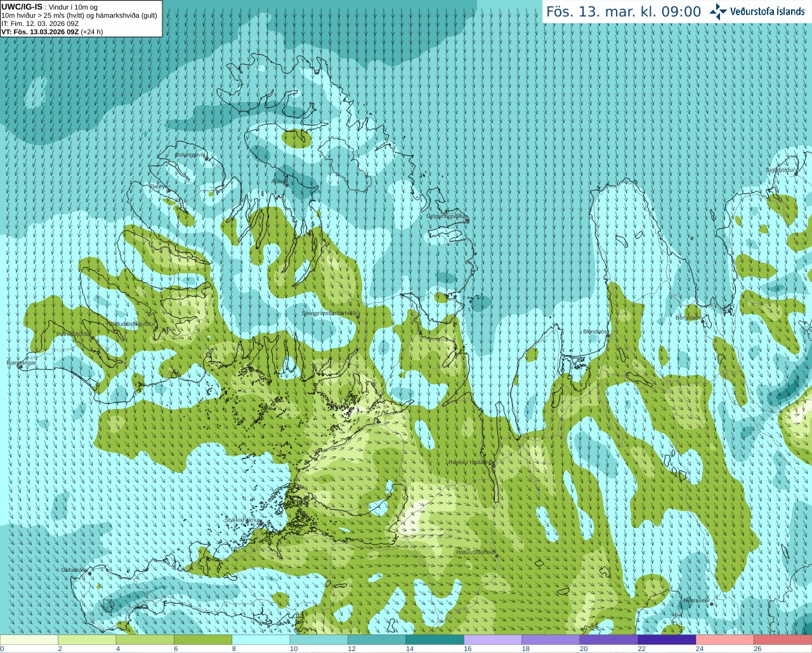Select the 16–18 m/s lavender legend swatch
The image size is (812, 653).
coord(493,640)
